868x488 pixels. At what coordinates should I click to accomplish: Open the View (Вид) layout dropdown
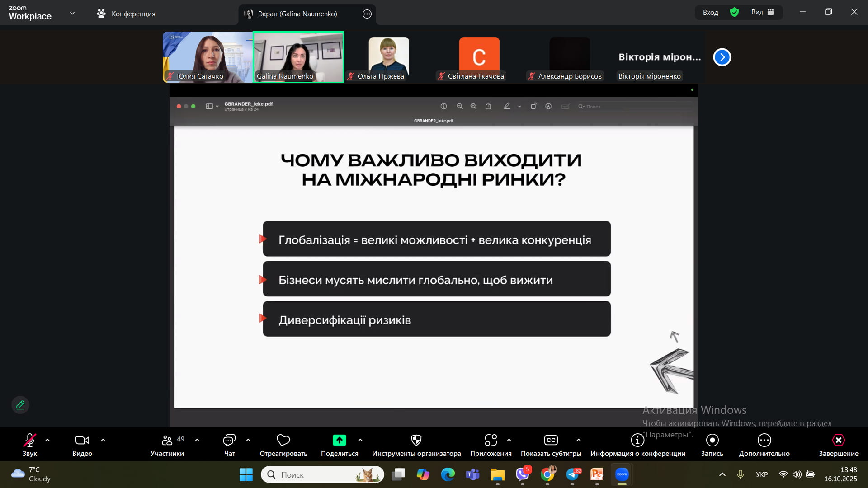pyautogui.click(x=762, y=13)
